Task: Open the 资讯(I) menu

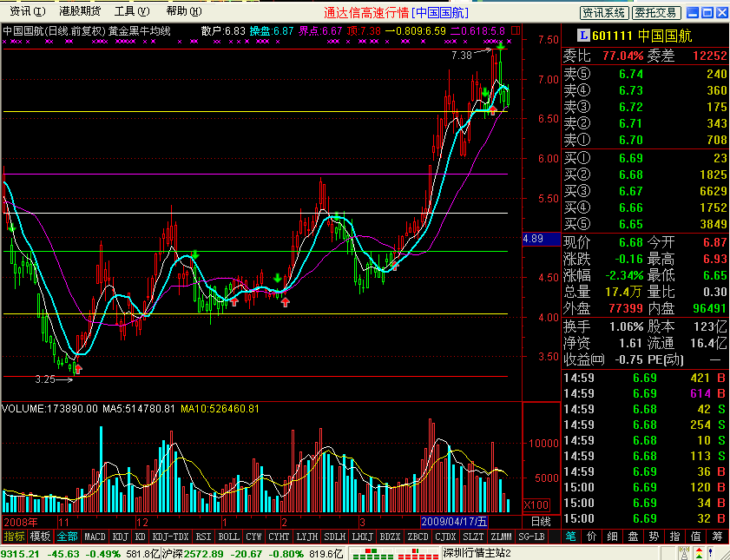Action: [x=28, y=11]
